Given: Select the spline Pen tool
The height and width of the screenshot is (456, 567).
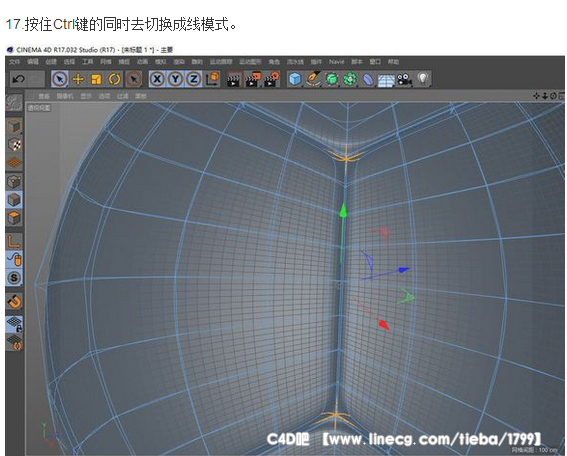Looking at the screenshot, I should click(x=313, y=79).
